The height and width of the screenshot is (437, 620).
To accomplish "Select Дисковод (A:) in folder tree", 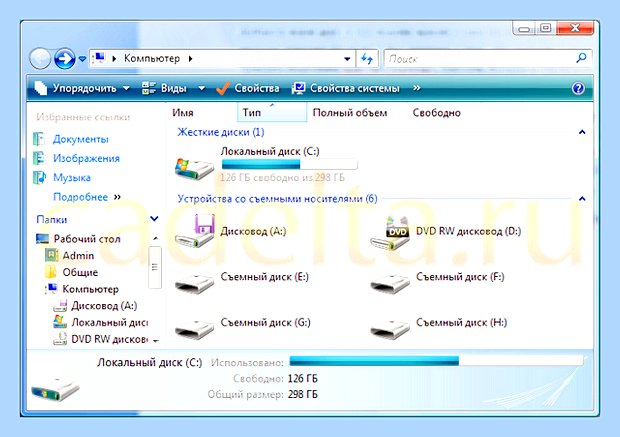I will (104, 306).
